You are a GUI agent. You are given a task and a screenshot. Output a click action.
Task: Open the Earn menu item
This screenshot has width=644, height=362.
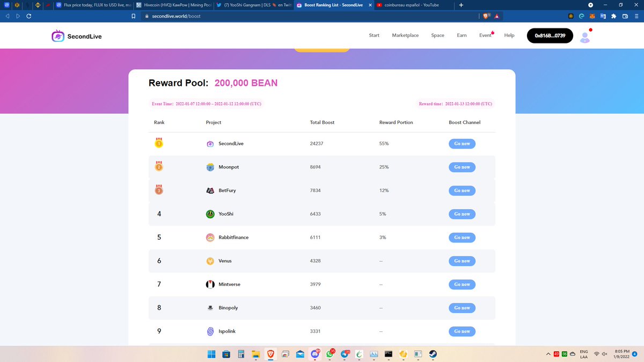(x=462, y=35)
